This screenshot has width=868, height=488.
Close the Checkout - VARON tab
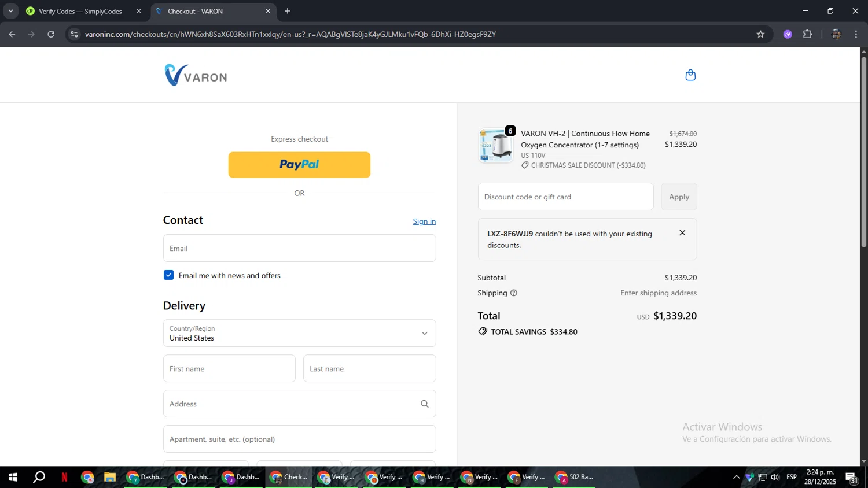(268, 11)
